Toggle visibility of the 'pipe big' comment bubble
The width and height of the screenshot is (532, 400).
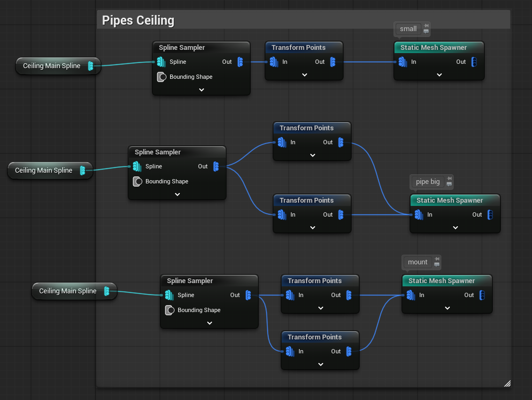click(x=449, y=184)
